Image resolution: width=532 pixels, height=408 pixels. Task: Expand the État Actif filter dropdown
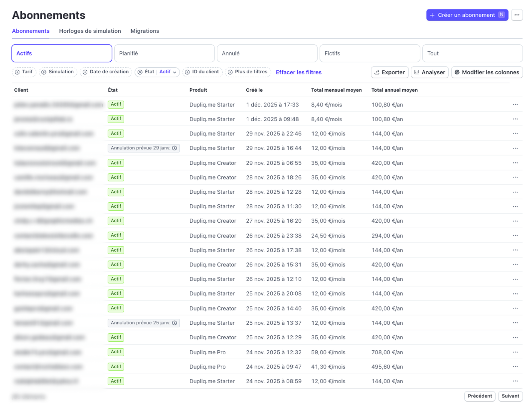point(175,72)
